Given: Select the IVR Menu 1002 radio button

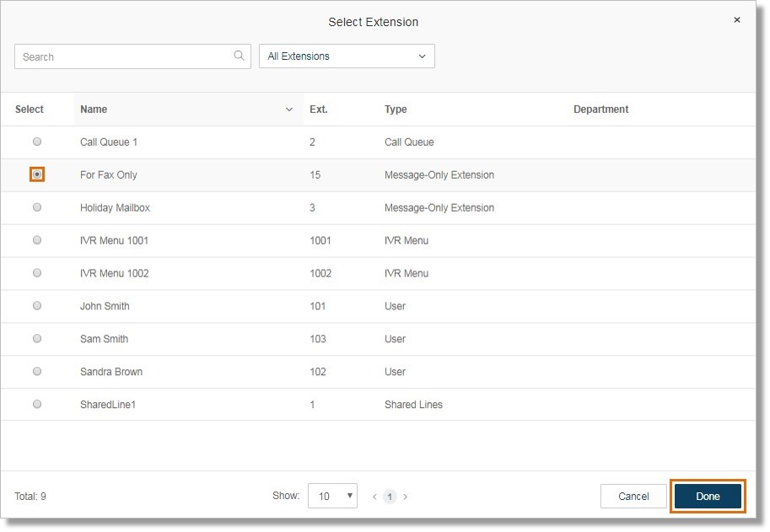Looking at the screenshot, I should (37, 273).
